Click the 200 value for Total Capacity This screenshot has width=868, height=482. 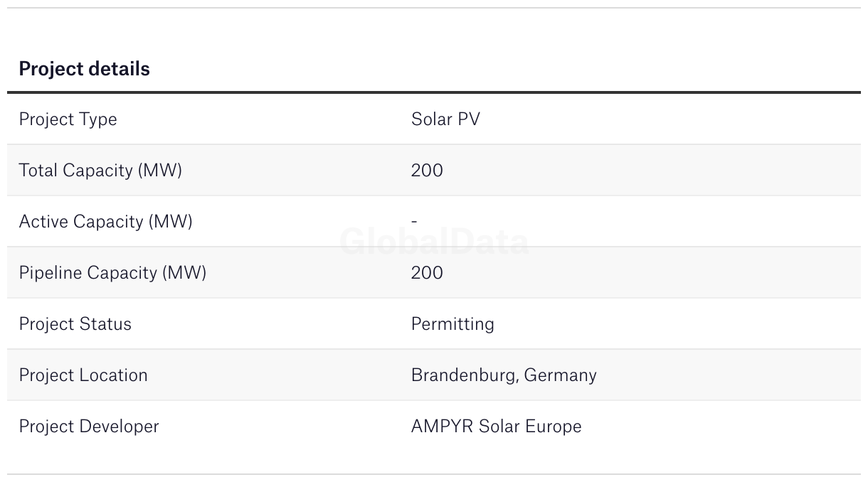coord(427,171)
